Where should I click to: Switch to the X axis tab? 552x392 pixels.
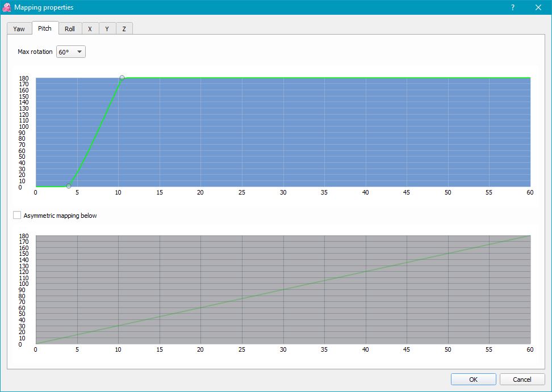pyautogui.click(x=90, y=29)
